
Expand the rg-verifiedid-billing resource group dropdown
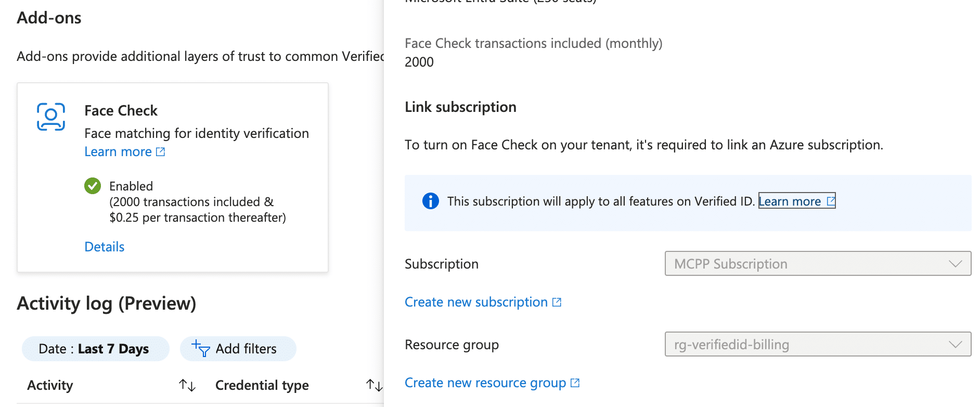click(x=817, y=345)
